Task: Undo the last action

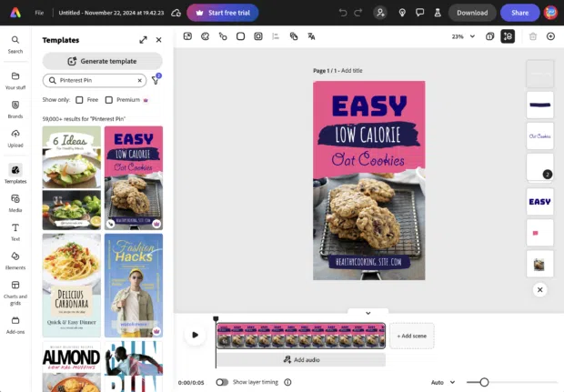Action: (x=343, y=13)
